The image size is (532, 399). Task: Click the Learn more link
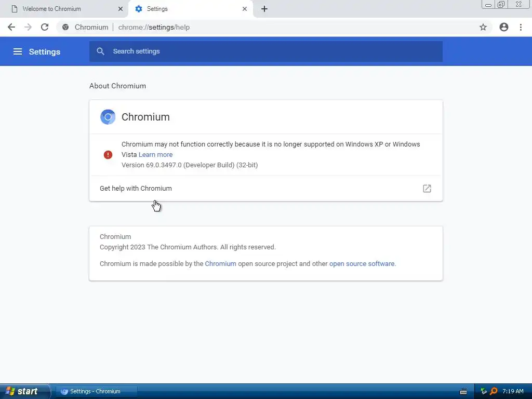pos(155,155)
